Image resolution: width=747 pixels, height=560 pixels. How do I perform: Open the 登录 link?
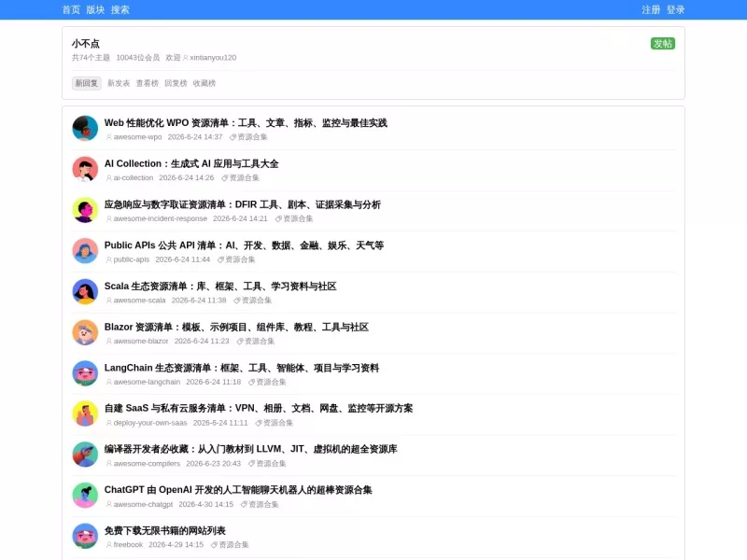tap(675, 9)
